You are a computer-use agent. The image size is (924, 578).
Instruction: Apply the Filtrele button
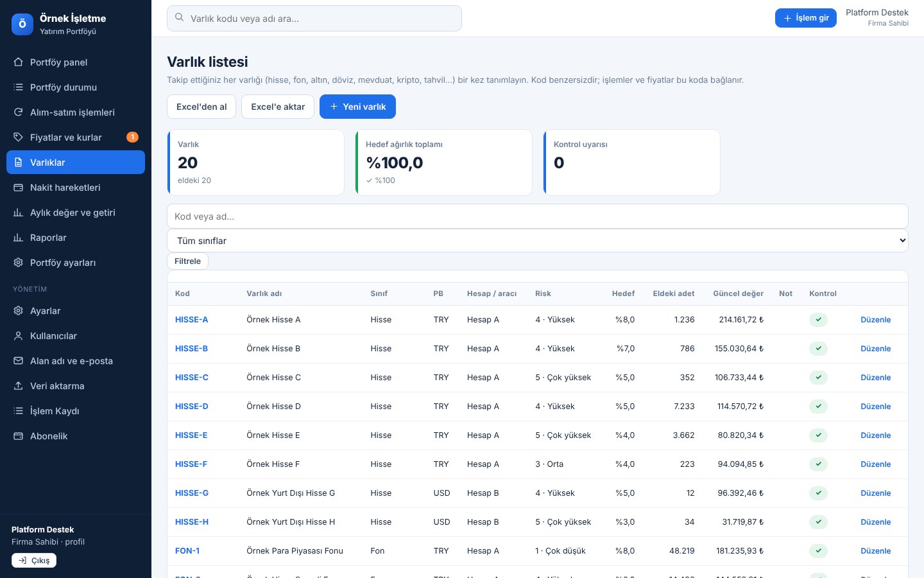pos(187,261)
